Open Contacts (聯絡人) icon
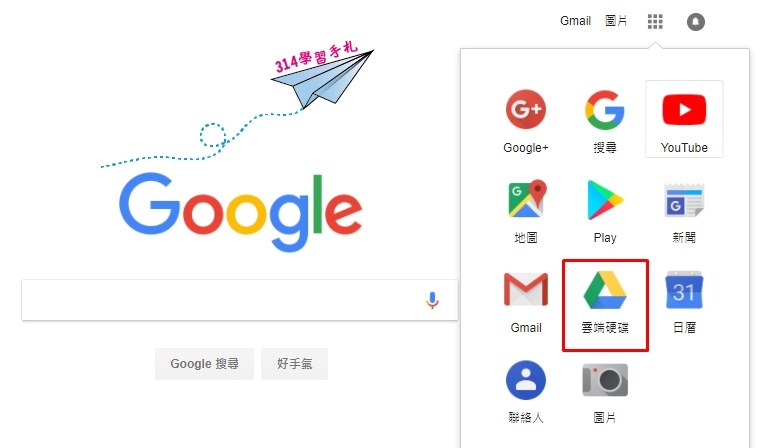761x448 pixels. (526, 380)
